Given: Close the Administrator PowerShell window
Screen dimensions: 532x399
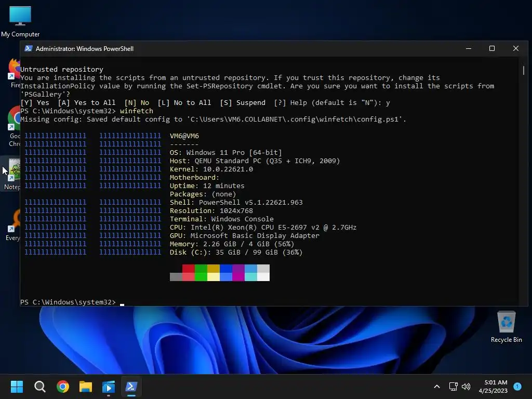Looking at the screenshot, I should pos(516,48).
